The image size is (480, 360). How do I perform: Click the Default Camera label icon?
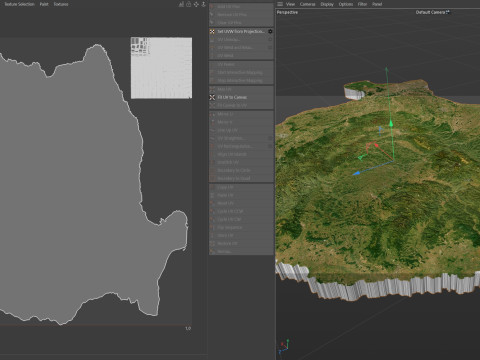[448, 12]
